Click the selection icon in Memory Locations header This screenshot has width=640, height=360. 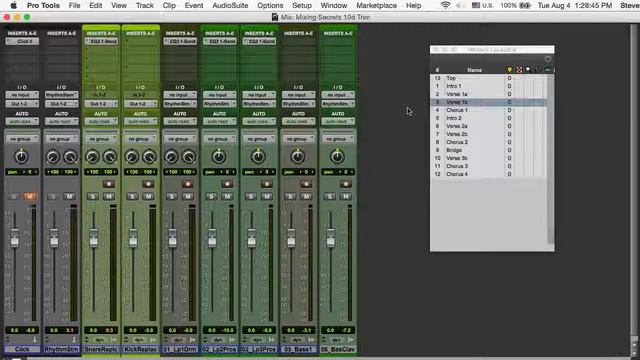(519, 70)
